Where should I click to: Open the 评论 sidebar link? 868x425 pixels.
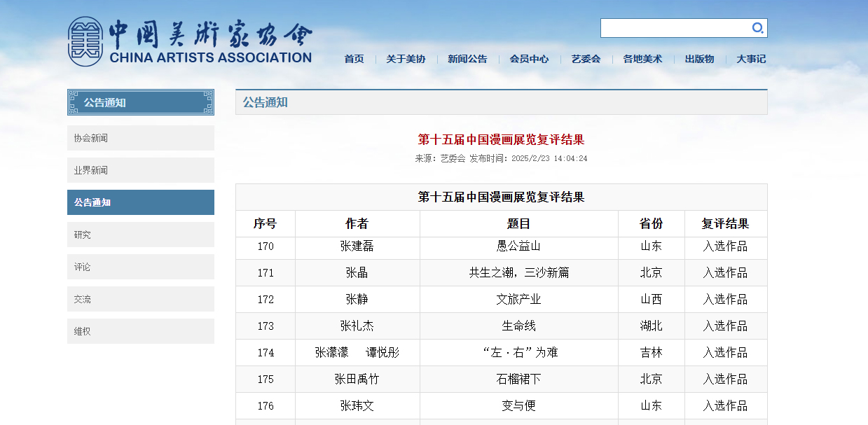coord(140,267)
